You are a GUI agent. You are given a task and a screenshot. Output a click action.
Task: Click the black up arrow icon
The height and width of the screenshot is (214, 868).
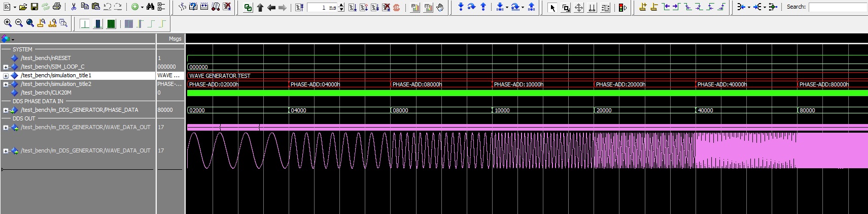260,8
